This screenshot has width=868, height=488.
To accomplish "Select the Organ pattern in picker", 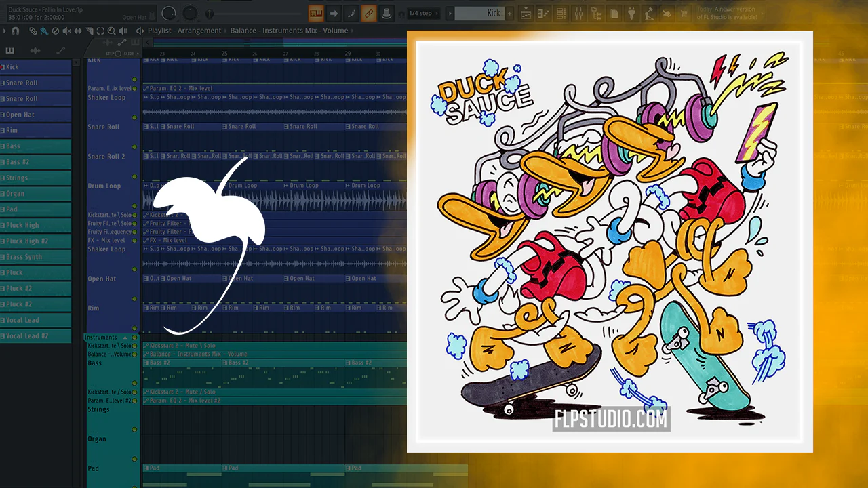I will pyautogui.click(x=35, y=194).
